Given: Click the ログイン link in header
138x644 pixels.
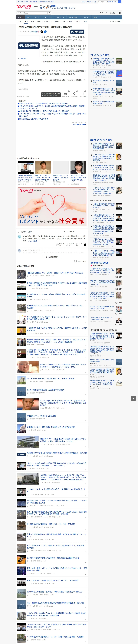Looking at the screenshot, I should [x=42, y=8].
